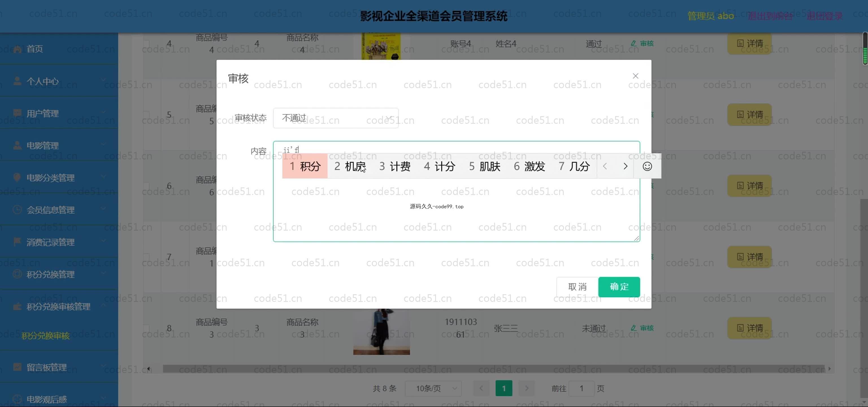Click the 消费记录管理 flag icon
The height and width of the screenshot is (407, 868).
click(x=17, y=241)
